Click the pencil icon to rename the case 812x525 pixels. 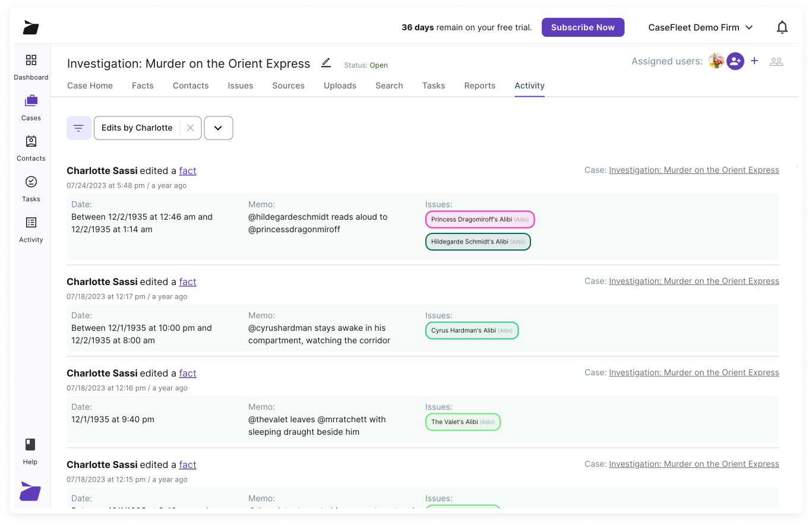pos(326,63)
